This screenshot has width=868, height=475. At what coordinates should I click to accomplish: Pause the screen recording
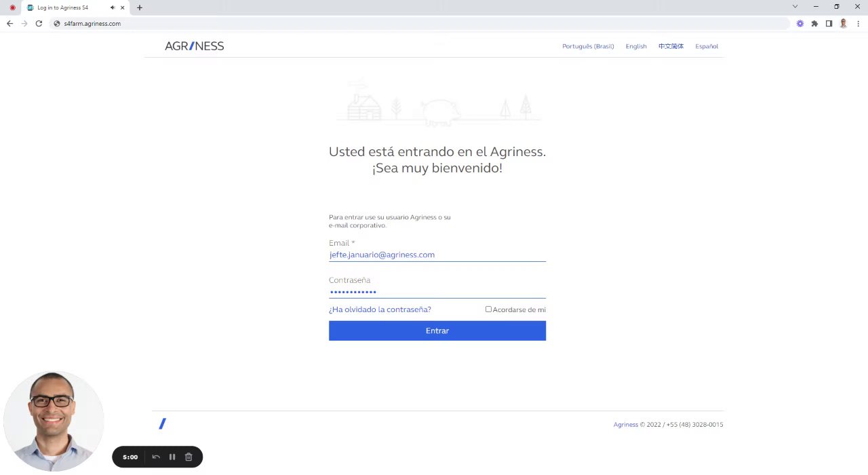[172, 457]
